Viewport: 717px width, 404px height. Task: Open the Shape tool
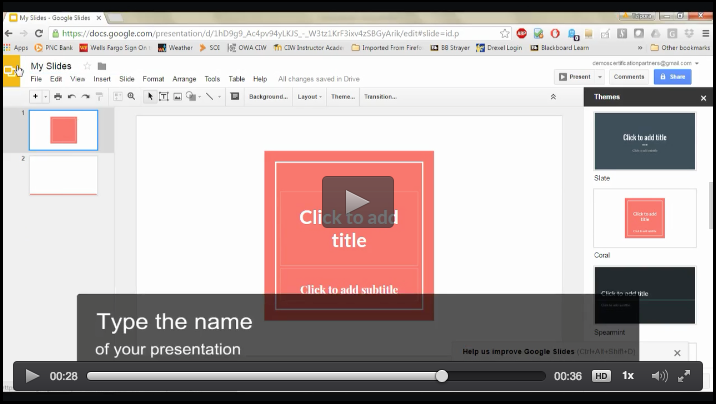click(191, 96)
